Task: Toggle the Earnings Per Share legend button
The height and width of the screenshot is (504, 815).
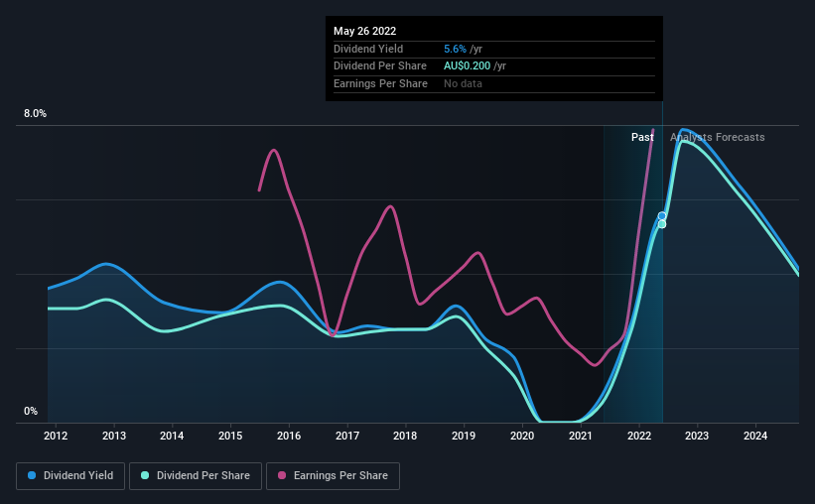Action: click(x=334, y=476)
